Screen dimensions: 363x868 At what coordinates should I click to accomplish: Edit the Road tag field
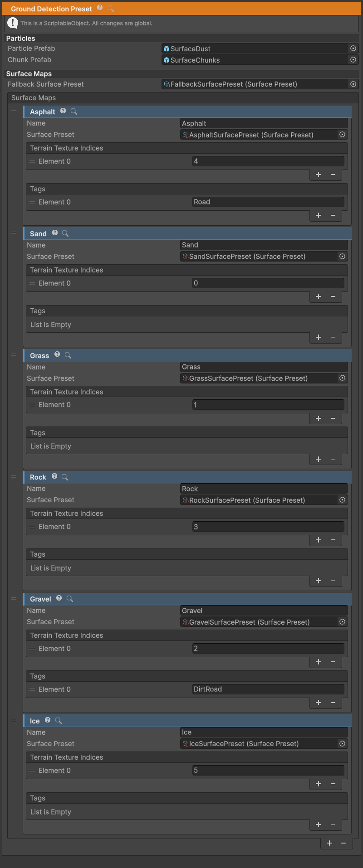point(268,202)
